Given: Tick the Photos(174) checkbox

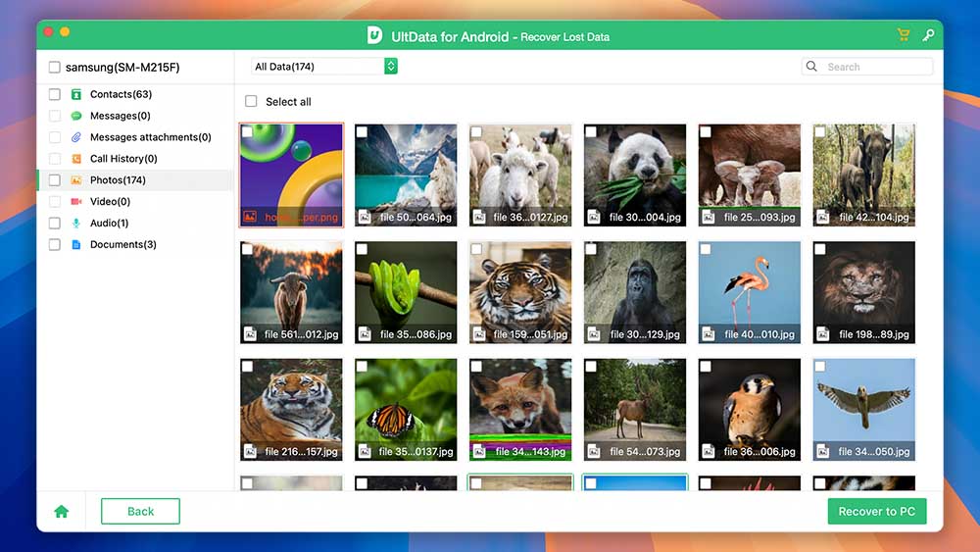Looking at the screenshot, I should click(54, 180).
